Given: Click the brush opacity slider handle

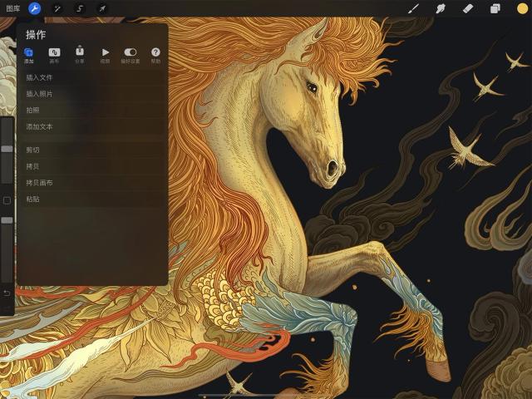Looking at the screenshot, I should (7, 220).
